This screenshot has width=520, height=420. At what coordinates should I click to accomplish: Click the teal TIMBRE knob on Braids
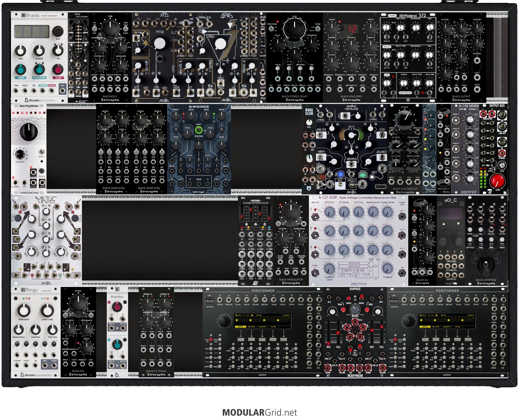coord(21,70)
